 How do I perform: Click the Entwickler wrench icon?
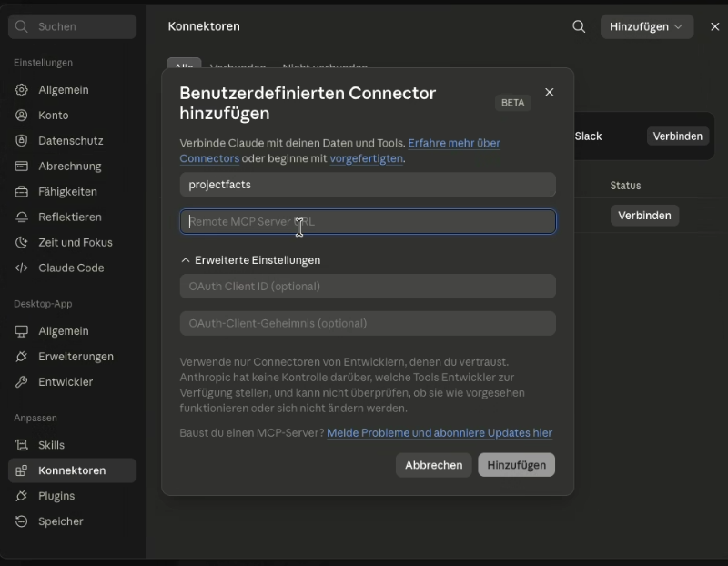click(x=21, y=381)
